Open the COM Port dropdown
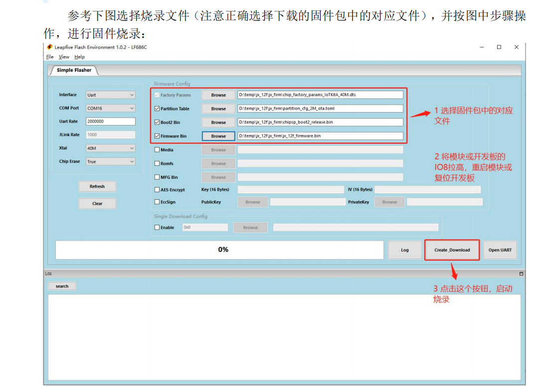552x392 pixels. (110, 108)
